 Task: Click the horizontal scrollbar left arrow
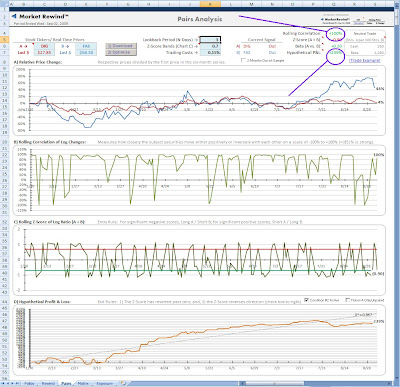[x=242, y=383]
